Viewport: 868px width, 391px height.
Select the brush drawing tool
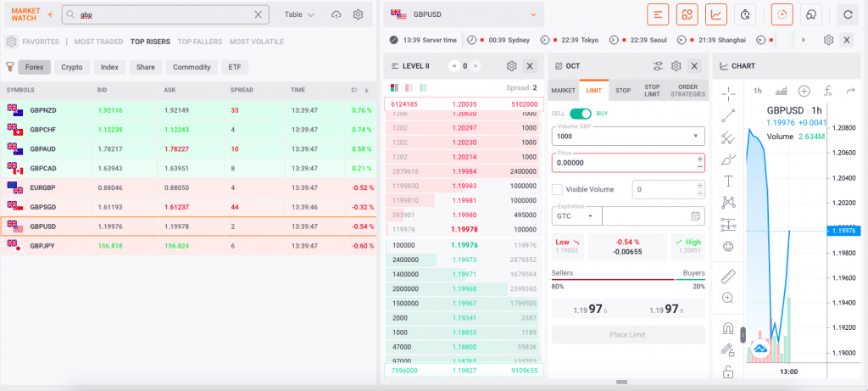tap(728, 159)
